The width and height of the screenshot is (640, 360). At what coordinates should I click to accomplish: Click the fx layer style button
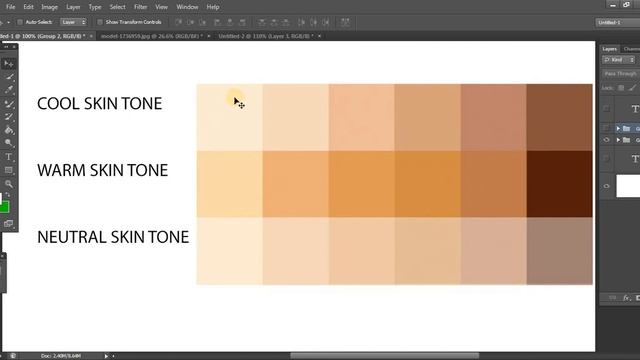pyautogui.click(x=626, y=298)
